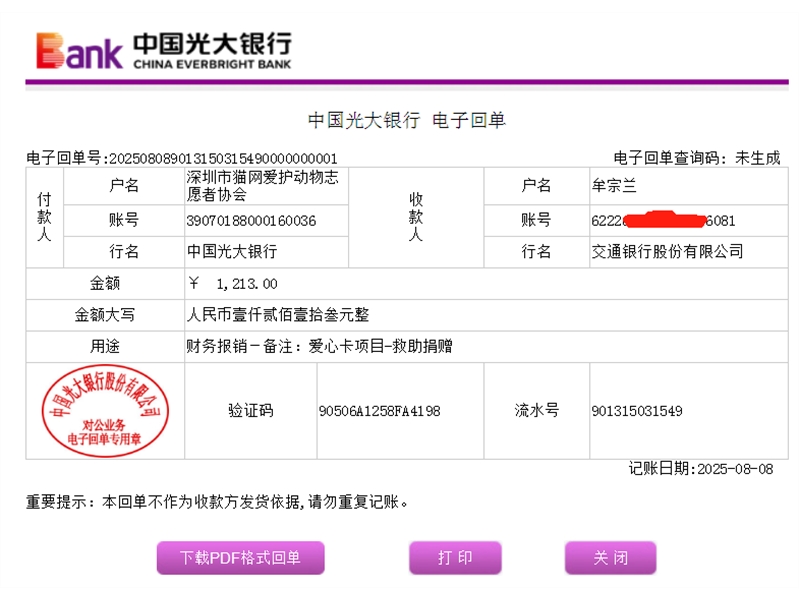This screenshot has width=800, height=600.
Task: Click the 验证码 label cell
Action: pyautogui.click(x=251, y=411)
